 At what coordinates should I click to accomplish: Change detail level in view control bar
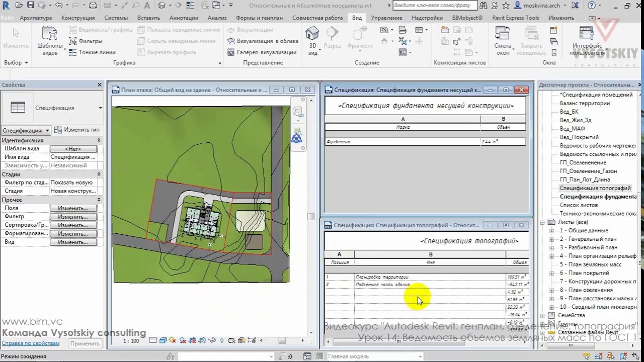tap(153, 340)
